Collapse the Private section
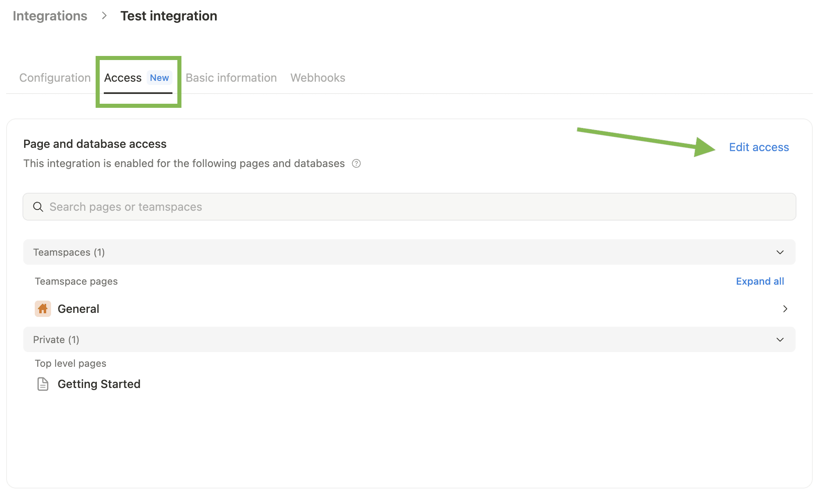The height and width of the screenshot is (504, 832). (x=780, y=339)
